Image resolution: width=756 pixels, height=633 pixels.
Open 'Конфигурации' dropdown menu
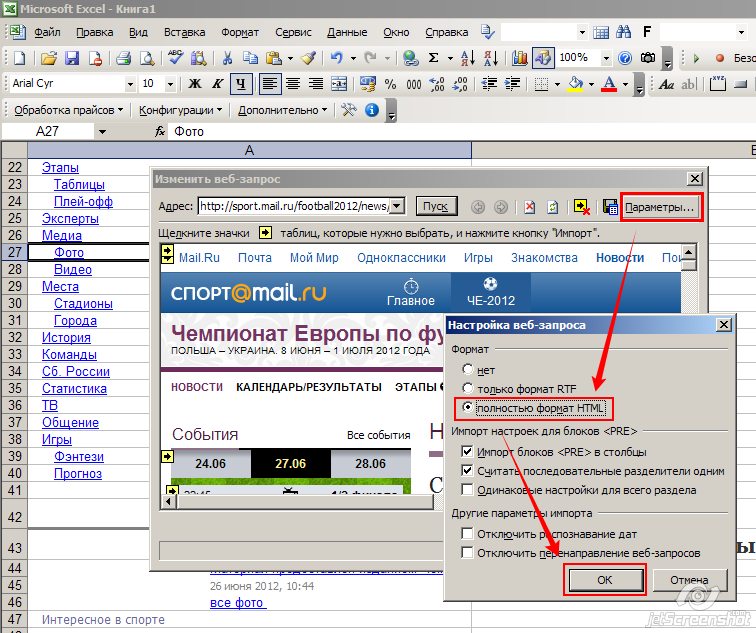[x=180, y=110]
